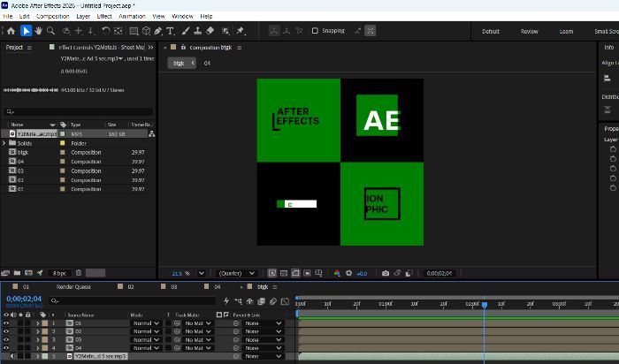The height and width of the screenshot is (364, 619).
Task: Open the Track Matte dropdown for layer 03
Action: tap(197, 339)
